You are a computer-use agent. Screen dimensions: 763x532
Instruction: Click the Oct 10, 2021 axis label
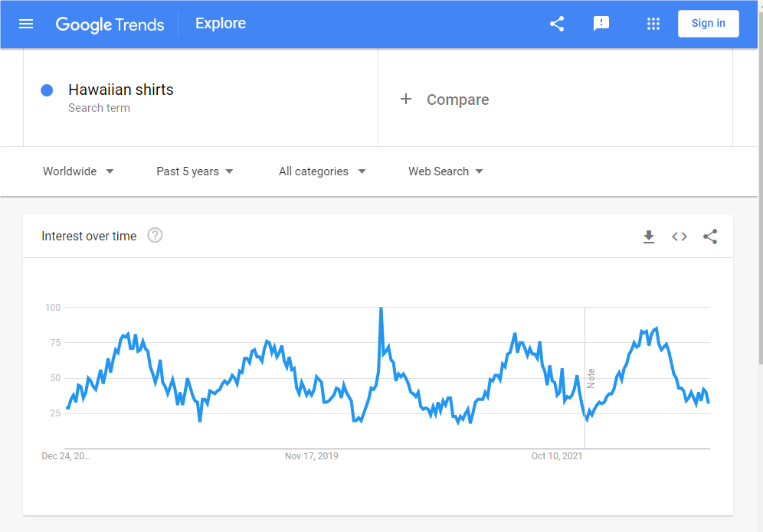click(557, 456)
